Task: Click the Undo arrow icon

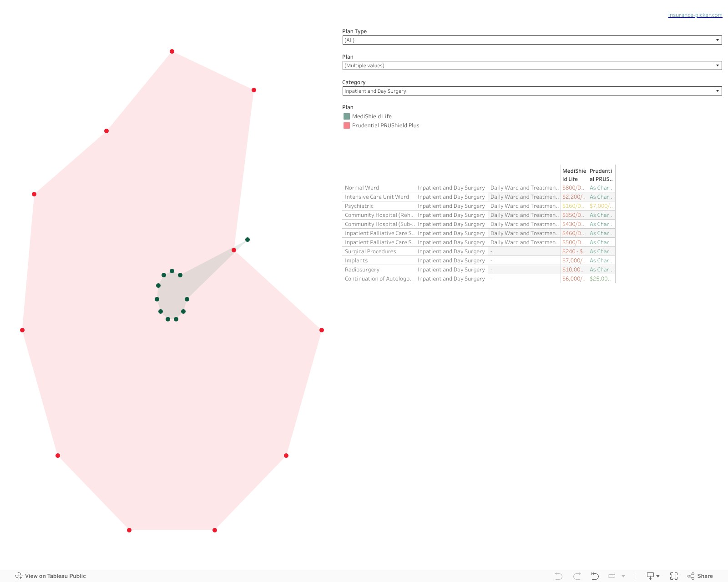Action: click(559, 576)
